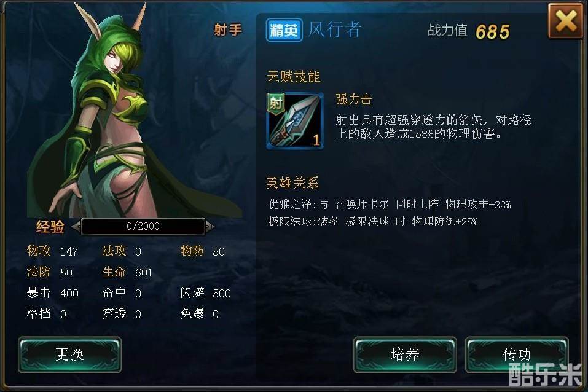Click the 射手 class label
Image resolution: width=588 pixels, height=392 pixels.
(x=228, y=29)
